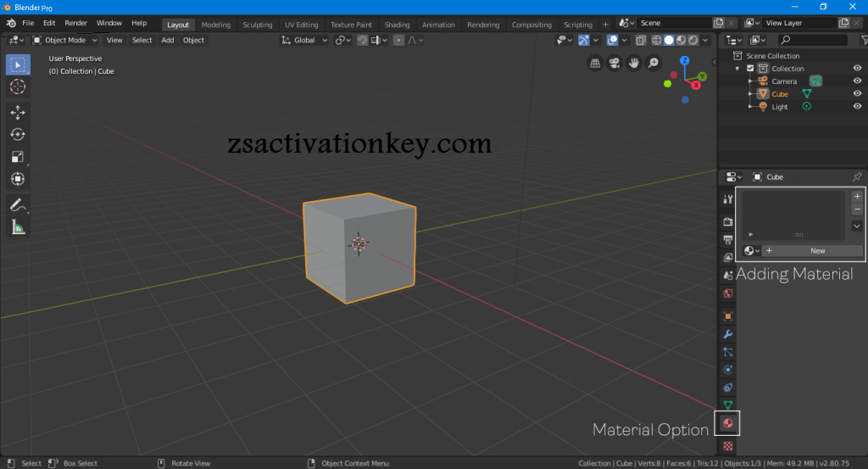This screenshot has height=469, width=868.
Task: Enable wireframe viewport shading
Action: [x=657, y=40]
